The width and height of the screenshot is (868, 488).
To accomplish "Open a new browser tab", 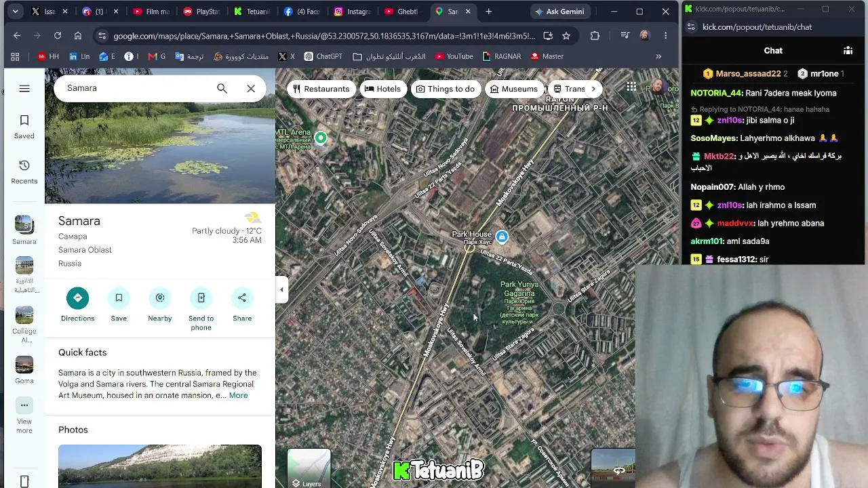I will coord(488,12).
